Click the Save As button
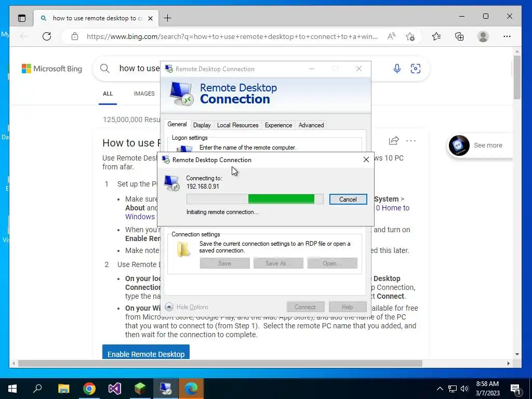 (278, 263)
